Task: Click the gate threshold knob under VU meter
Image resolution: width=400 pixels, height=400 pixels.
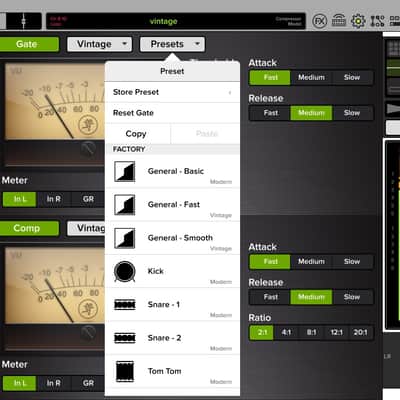Action: point(88,148)
